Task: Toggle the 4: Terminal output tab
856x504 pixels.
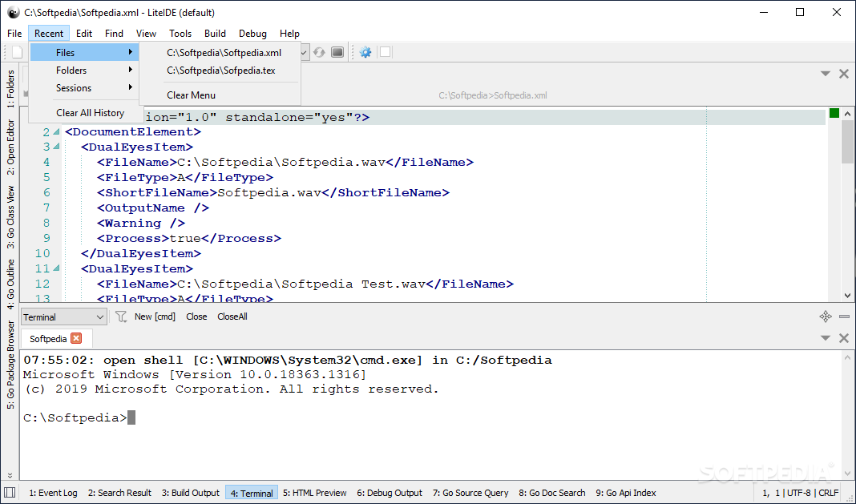Action: [252, 493]
